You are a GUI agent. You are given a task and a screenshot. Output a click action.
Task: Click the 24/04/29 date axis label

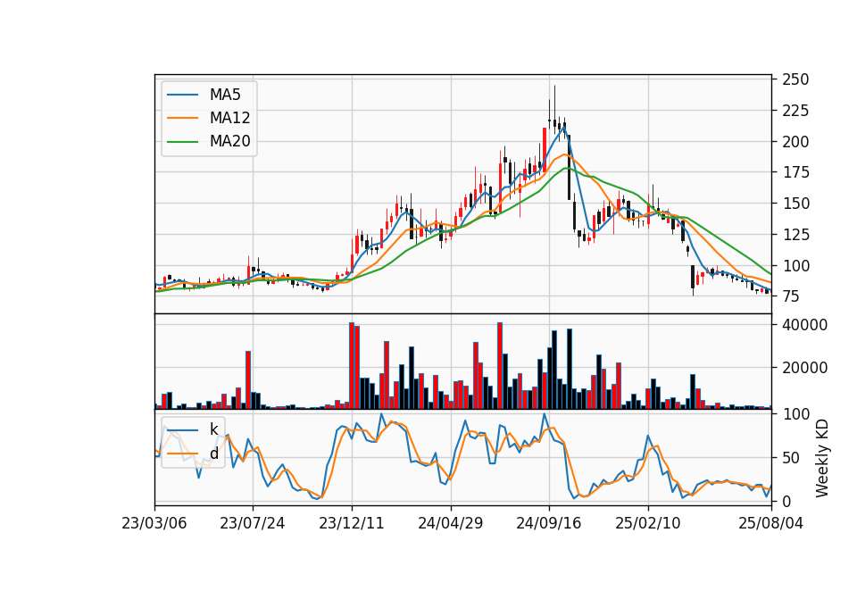click(x=450, y=523)
